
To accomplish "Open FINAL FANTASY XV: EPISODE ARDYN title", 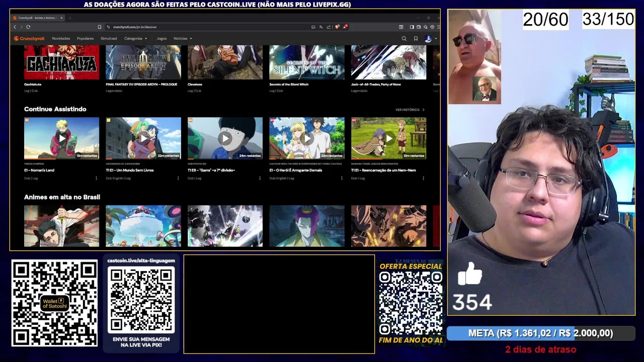I will coord(141,84).
